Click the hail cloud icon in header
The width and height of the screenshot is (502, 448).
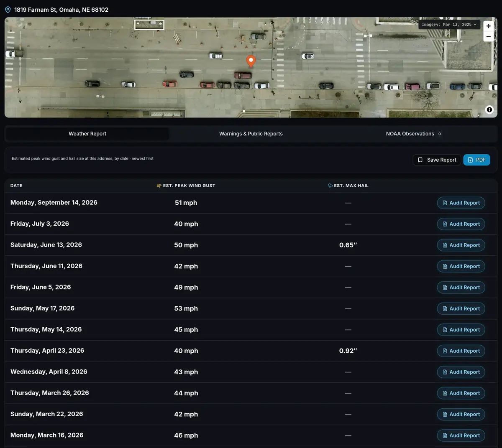[330, 186]
